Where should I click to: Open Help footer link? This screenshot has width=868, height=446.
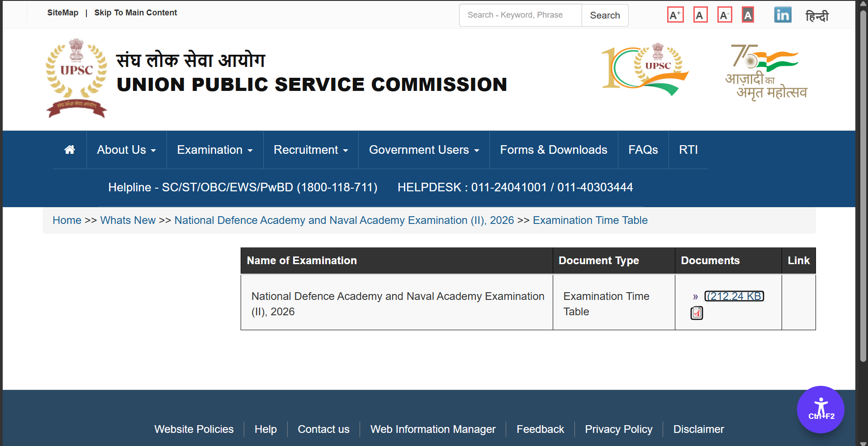pos(266,429)
